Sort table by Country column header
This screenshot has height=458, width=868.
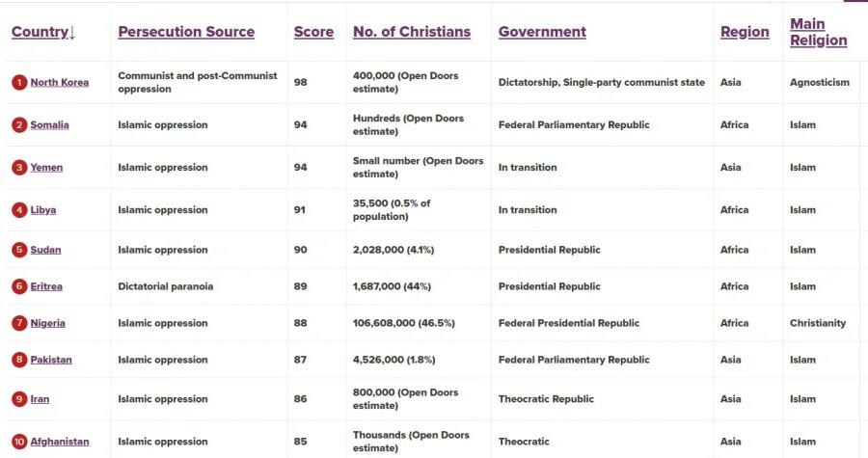pyautogui.click(x=42, y=32)
